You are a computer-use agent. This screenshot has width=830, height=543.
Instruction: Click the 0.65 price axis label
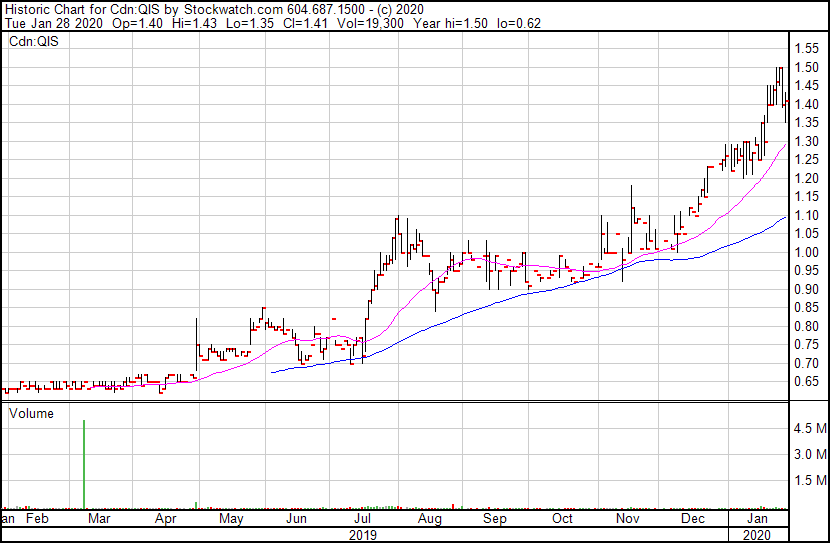coord(807,382)
